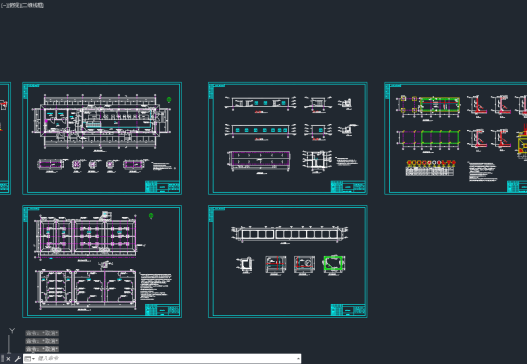The image size is (527, 364).
Task: Select the notes text block on pipe layout sheet
Action: pos(156,286)
